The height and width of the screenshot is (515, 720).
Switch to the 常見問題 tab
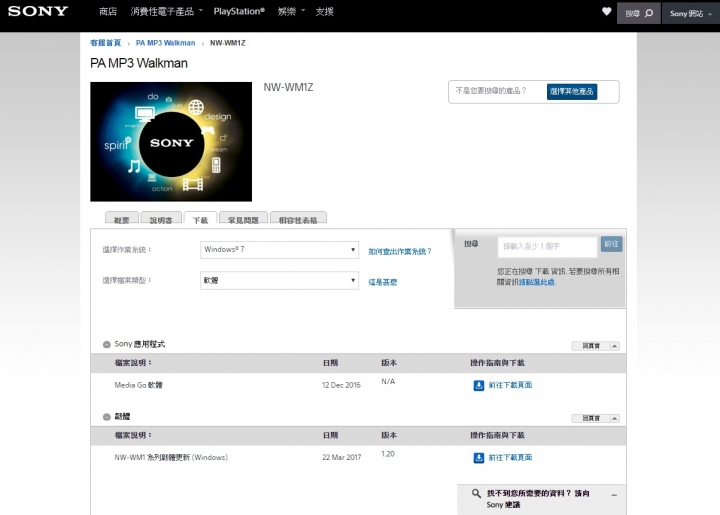[243, 219]
